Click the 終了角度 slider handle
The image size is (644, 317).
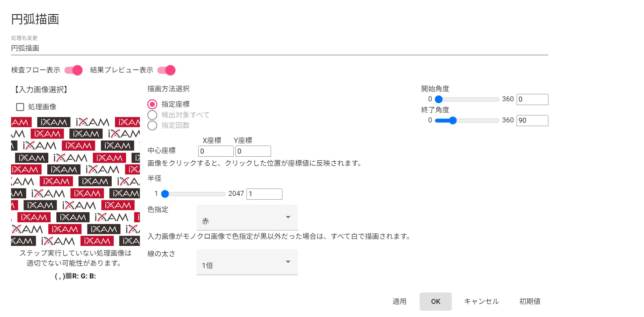pos(453,120)
